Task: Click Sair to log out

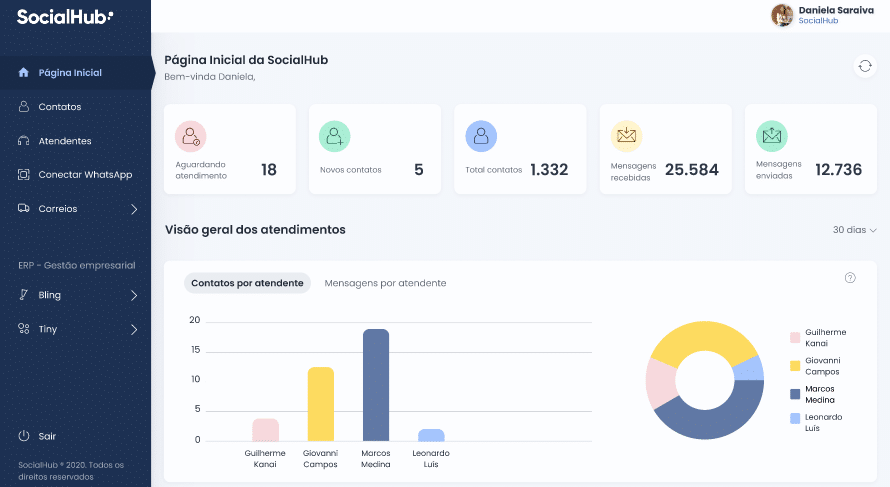Action: (46, 436)
